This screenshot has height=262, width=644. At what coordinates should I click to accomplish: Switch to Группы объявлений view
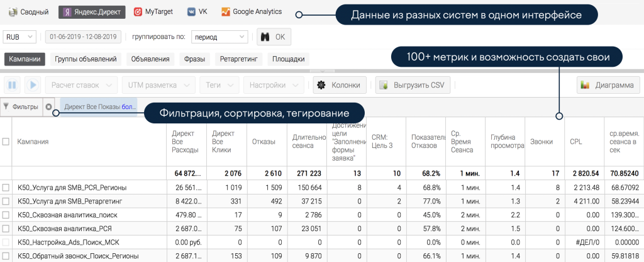(x=86, y=59)
